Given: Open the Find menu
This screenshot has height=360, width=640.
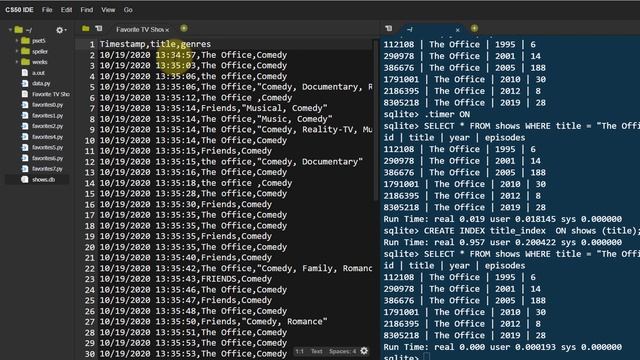Looking at the screenshot, I should 87,10.
